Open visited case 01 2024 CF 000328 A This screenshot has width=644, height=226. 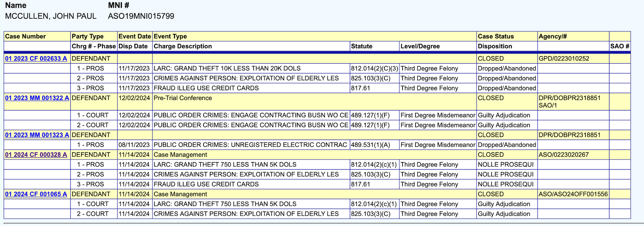click(x=36, y=155)
